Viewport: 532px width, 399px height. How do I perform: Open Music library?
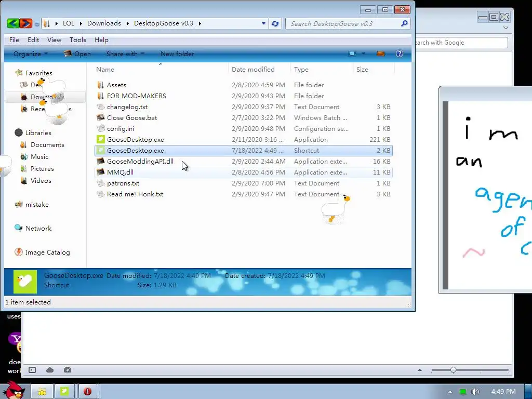pyautogui.click(x=39, y=156)
